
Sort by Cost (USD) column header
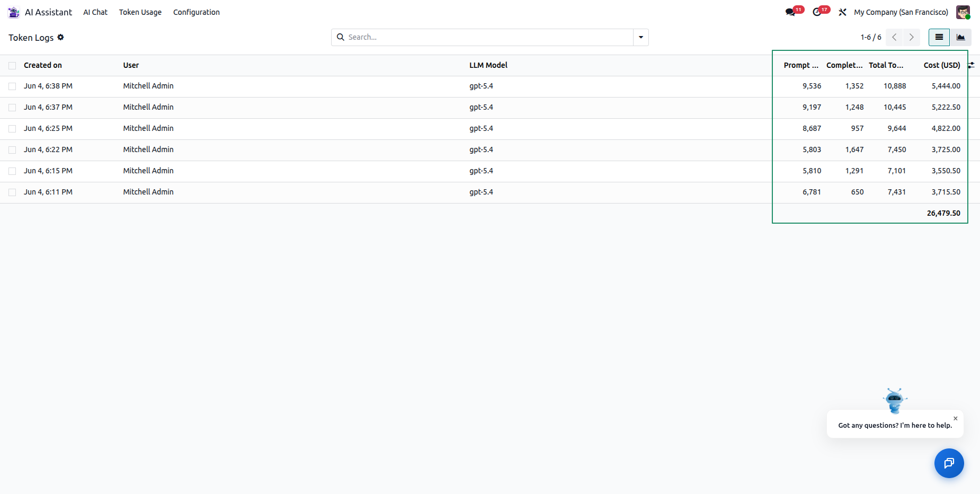click(x=942, y=65)
